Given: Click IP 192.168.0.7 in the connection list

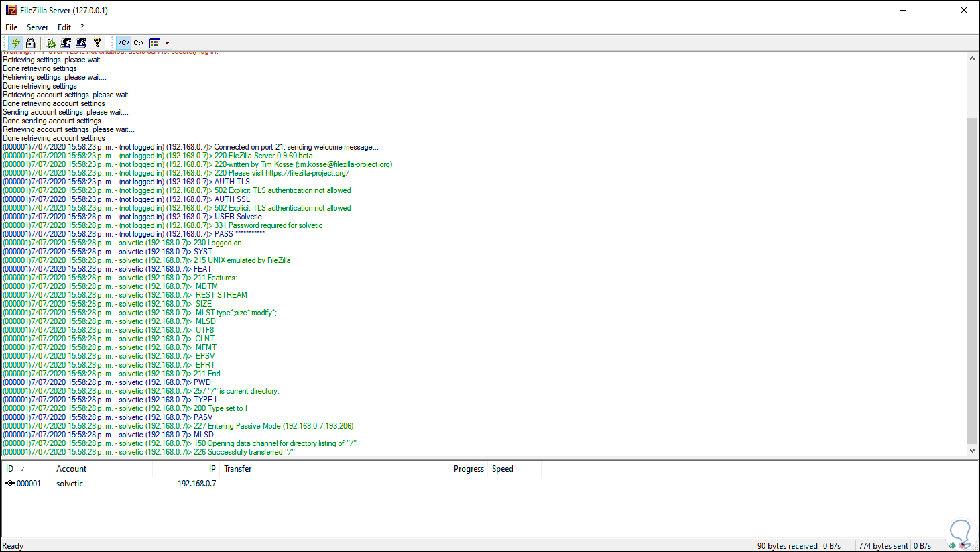Looking at the screenshot, I should pos(197,484).
